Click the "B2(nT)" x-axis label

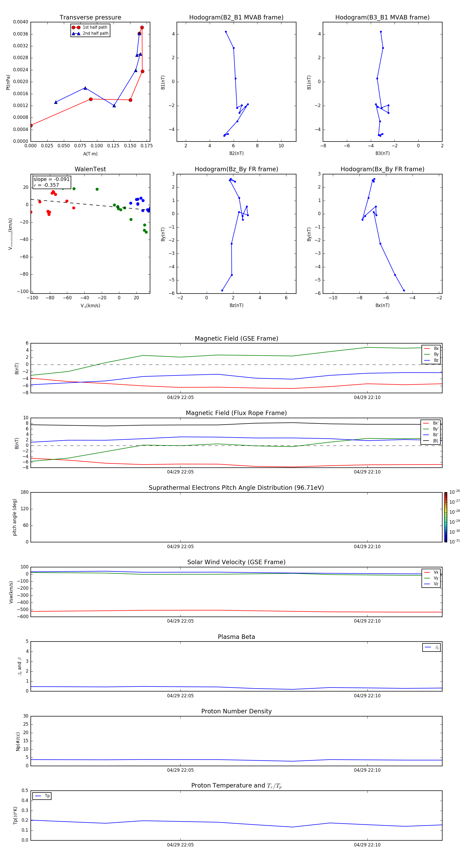236,153
